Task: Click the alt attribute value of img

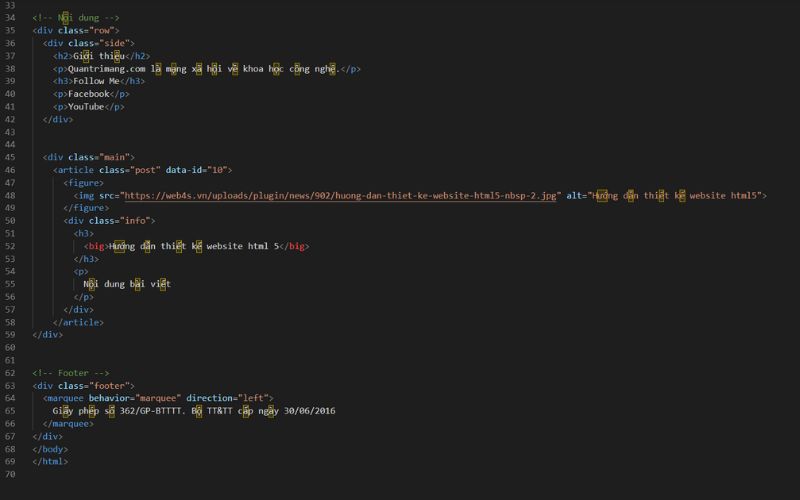Action: point(677,195)
